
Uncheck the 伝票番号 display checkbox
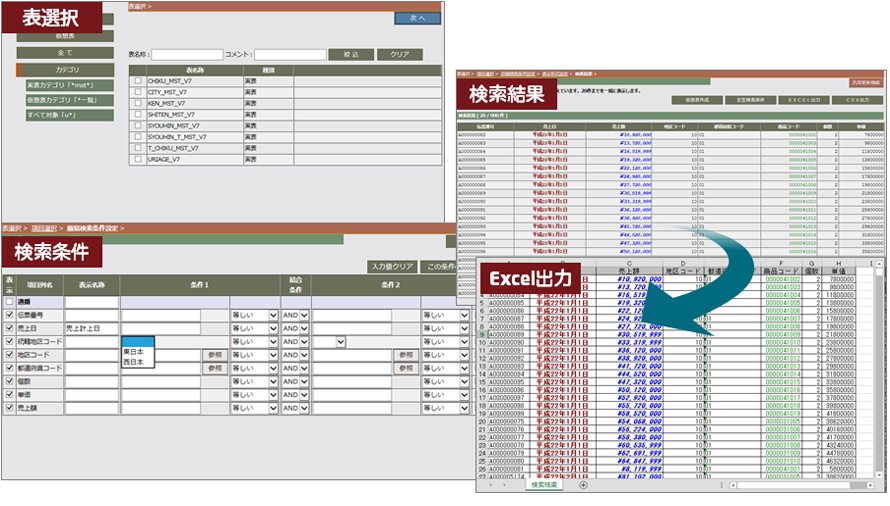9,315
